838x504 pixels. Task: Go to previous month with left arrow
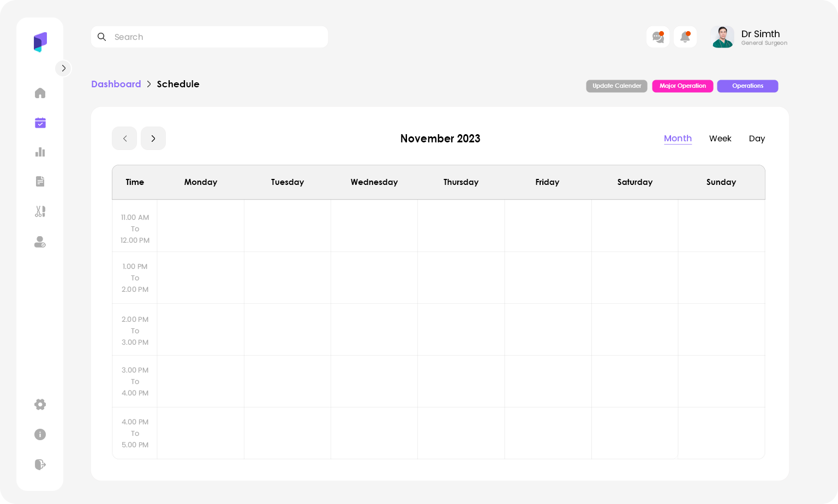tap(124, 139)
